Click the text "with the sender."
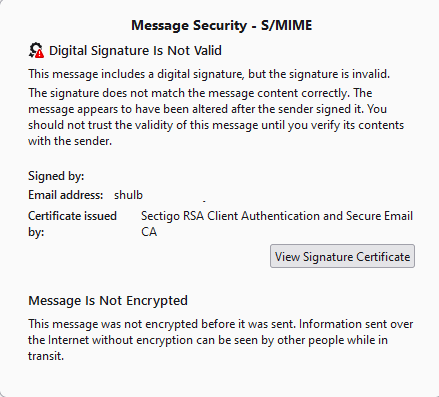Viewport: 439px width, 397px height. point(70,141)
